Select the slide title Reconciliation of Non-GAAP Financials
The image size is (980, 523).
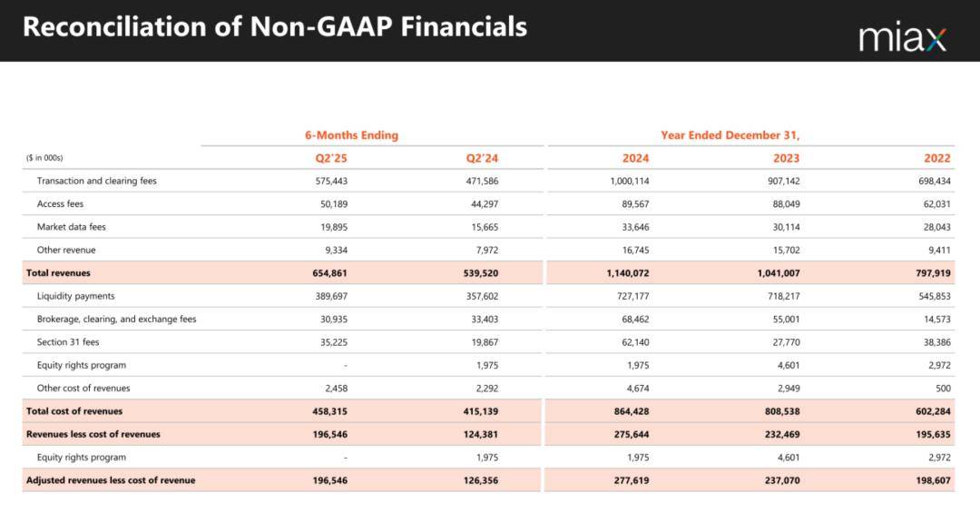(275, 27)
